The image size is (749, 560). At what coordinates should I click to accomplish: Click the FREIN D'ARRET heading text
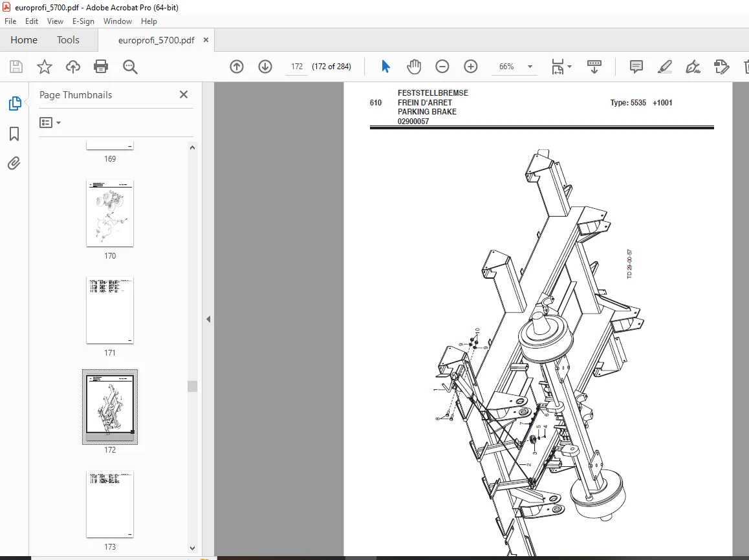(x=425, y=103)
